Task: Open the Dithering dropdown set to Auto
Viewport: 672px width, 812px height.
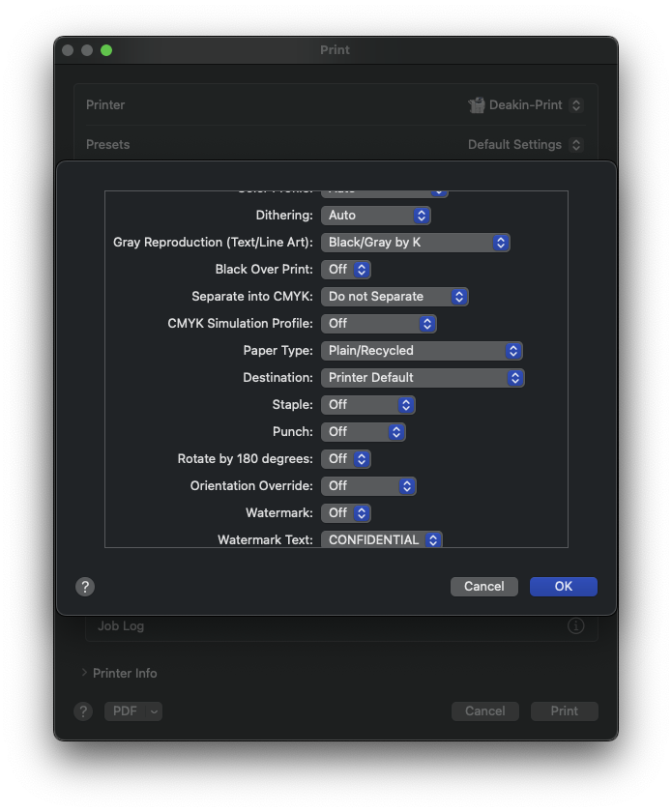Action: 376,215
